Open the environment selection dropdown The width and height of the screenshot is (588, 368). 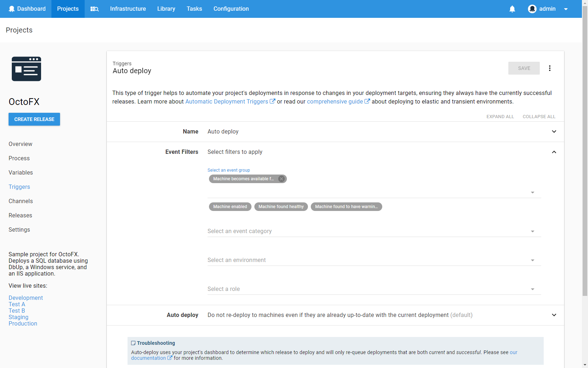coord(374,260)
